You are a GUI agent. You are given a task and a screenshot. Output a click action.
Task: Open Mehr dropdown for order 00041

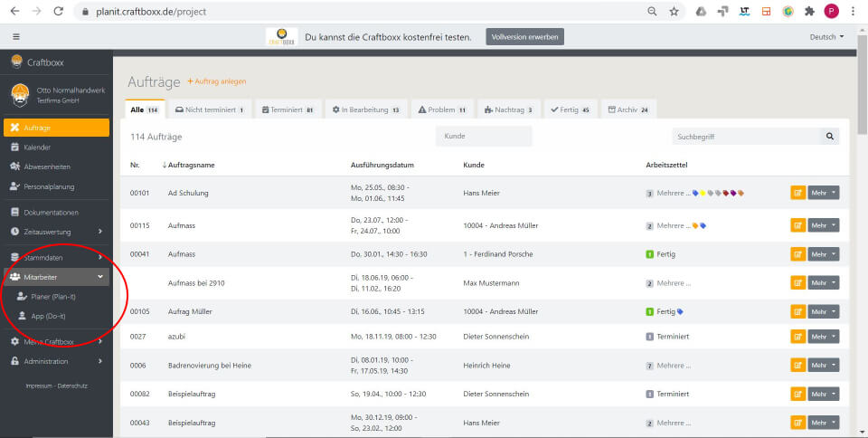pyautogui.click(x=823, y=254)
